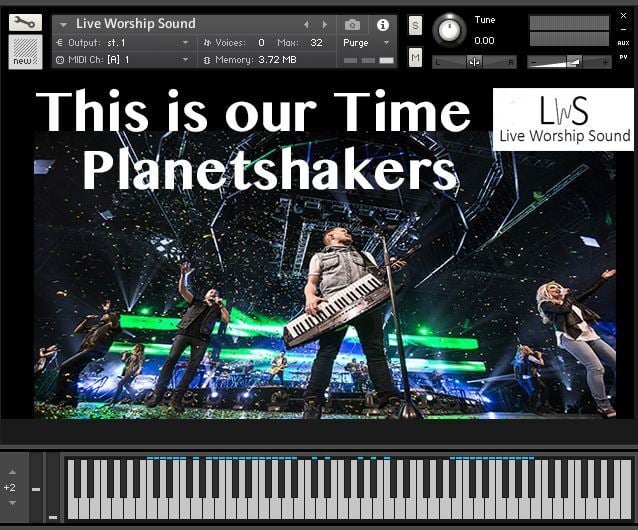This screenshot has height=530, width=638.
Task: Click the Max voices value 32
Action: 316,42
